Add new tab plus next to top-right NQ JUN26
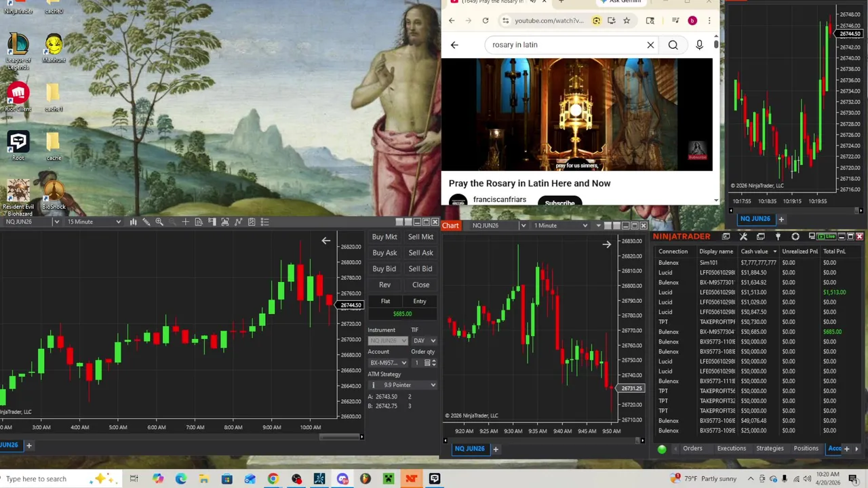This screenshot has height=488, width=868. pyautogui.click(x=781, y=219)
